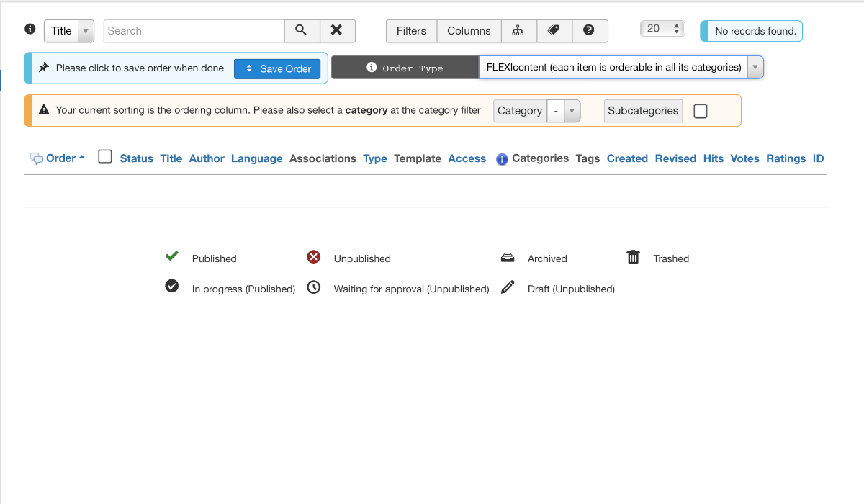The width and height of the screenshot is (864, 504).
Task: Sort by the Status column header
Action: click(136, 158)
